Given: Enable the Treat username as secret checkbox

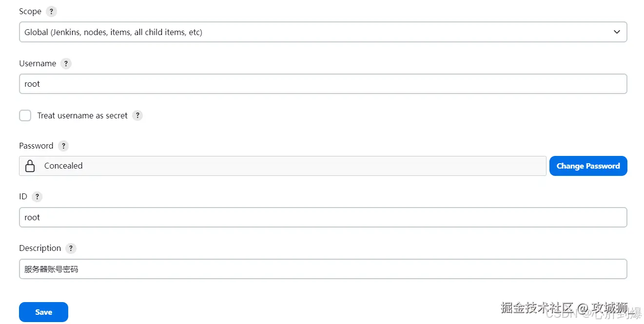Looking at the screenshot, I should pos(25,115).
